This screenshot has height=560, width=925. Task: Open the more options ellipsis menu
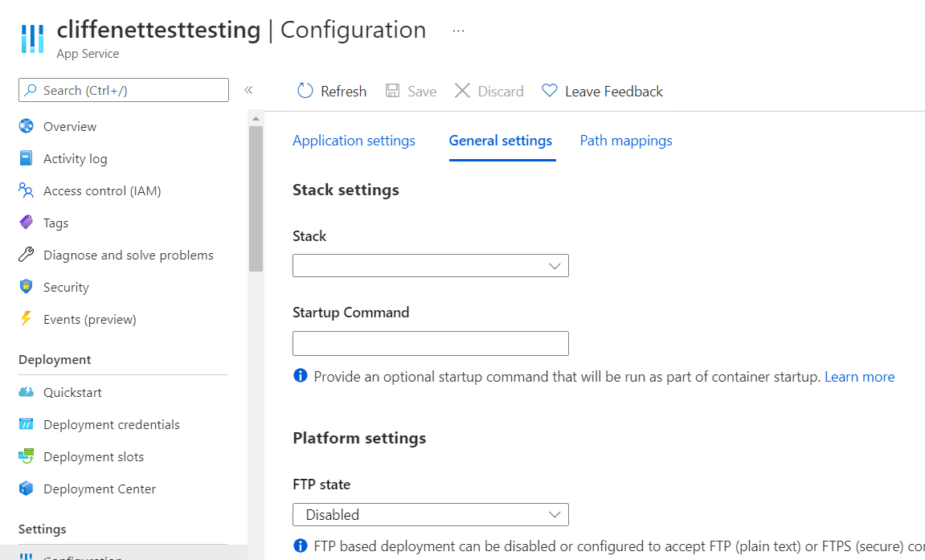[x=458, y=30]
